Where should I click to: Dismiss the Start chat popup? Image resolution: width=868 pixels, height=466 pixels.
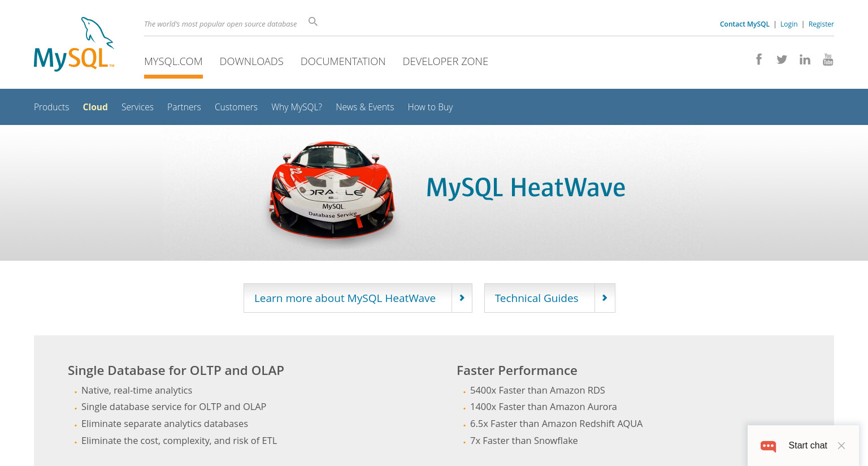pos(841,446)
